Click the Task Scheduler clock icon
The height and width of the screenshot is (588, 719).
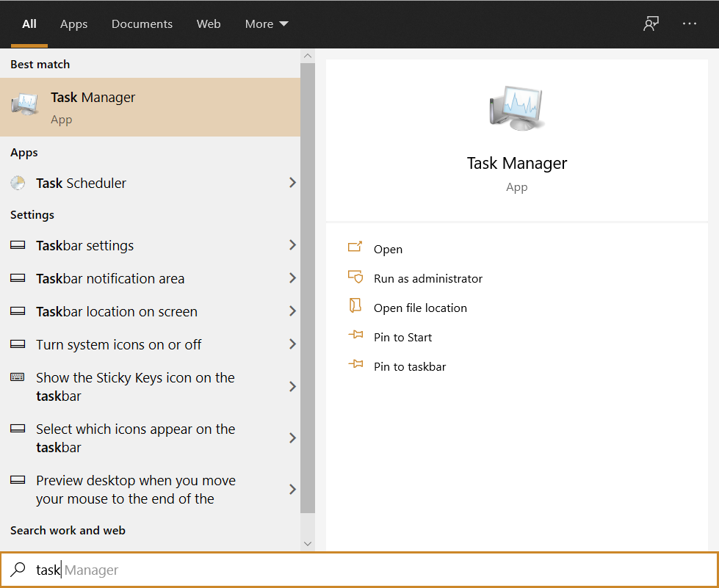pyautogui.click(x=18, y=183)
